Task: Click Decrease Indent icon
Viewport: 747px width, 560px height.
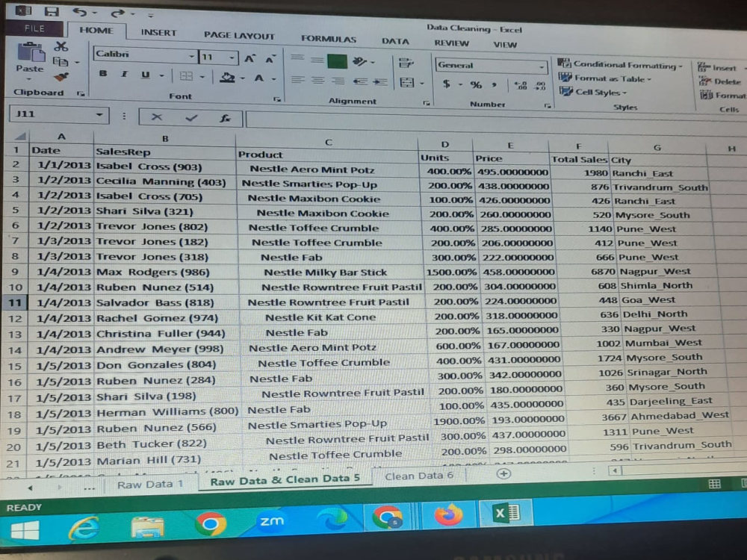Action: tap(360, 81)
